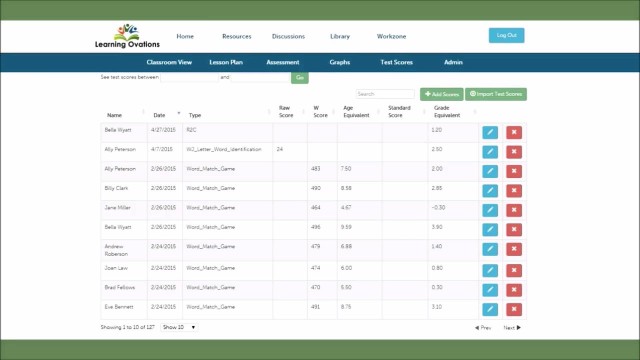Edit Ally Peterson's 4/7/2015 score entry
The image size is (640, 360).
tap(490, 152)
